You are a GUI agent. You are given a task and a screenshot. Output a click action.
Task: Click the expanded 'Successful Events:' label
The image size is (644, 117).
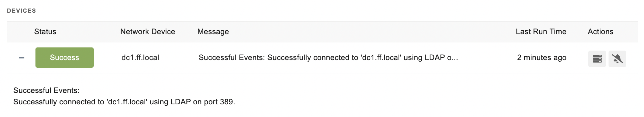(47, 90)
